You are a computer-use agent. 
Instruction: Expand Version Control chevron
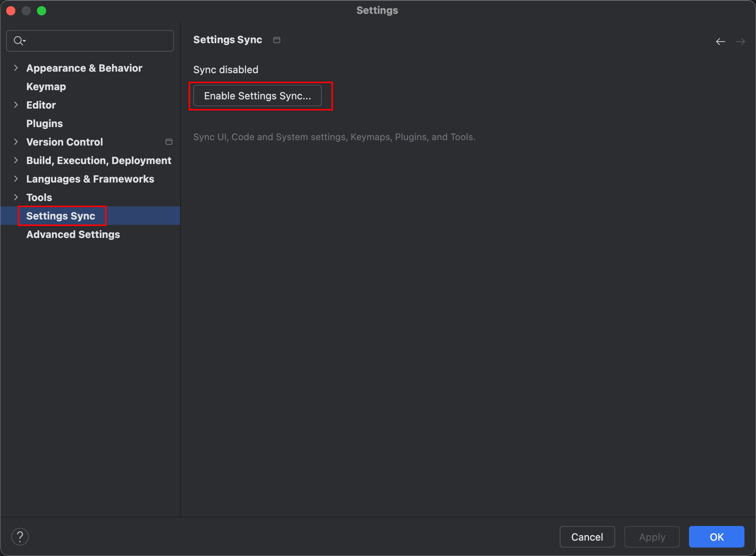16,142
